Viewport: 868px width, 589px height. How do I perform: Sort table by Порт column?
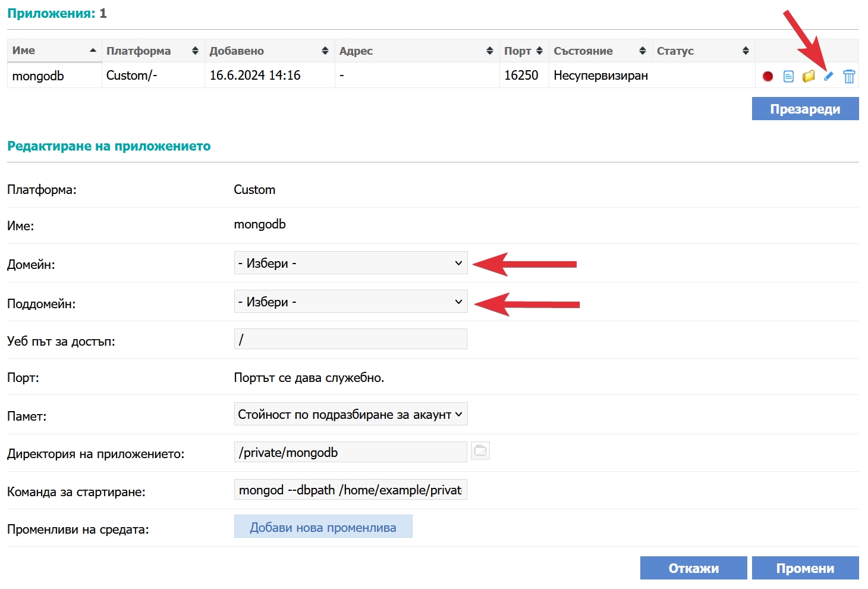pyautogui.click(x=524, y=51)
